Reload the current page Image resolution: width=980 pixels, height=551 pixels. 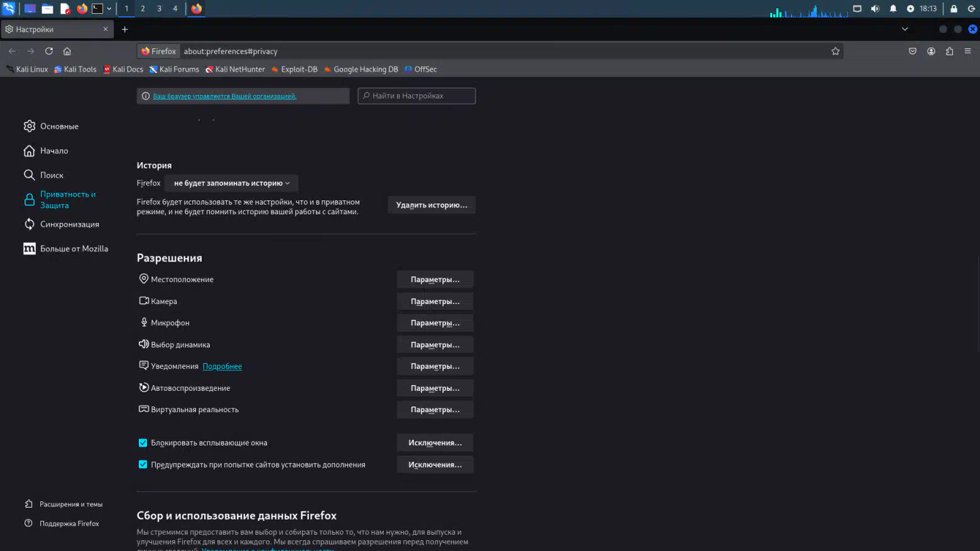coord(49,51)
